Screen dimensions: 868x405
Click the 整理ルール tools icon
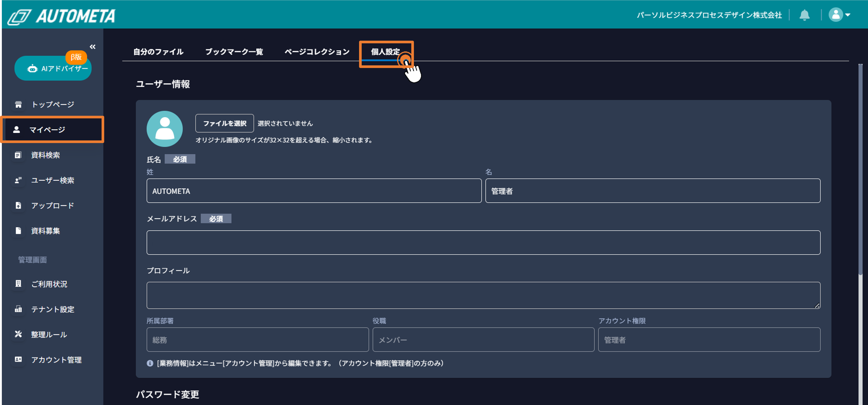18,334
